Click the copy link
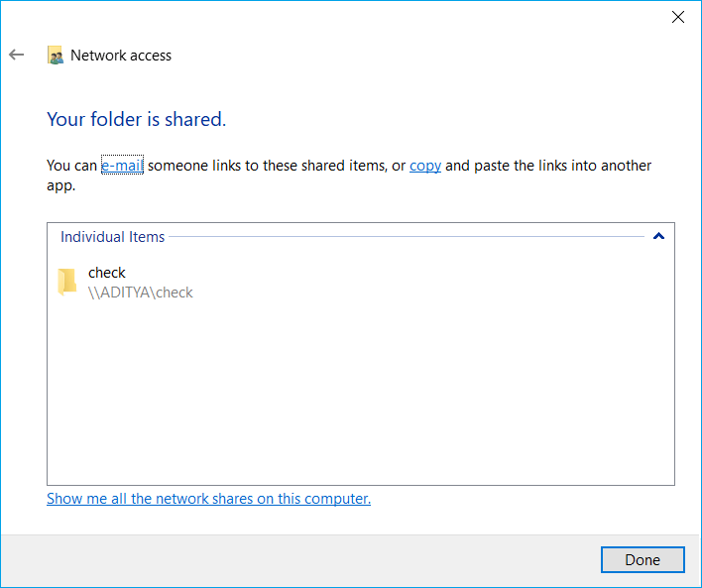 pos(424,166)
